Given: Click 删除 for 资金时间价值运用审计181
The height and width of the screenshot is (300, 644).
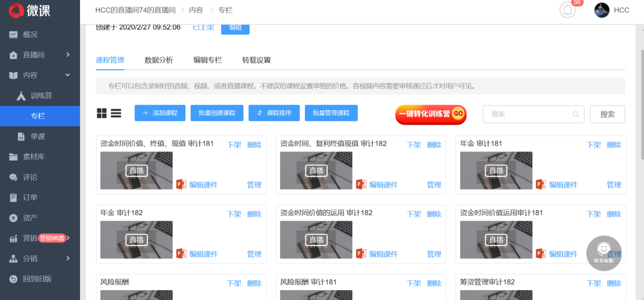Looking at the screenshot, I should click(614, 214).
